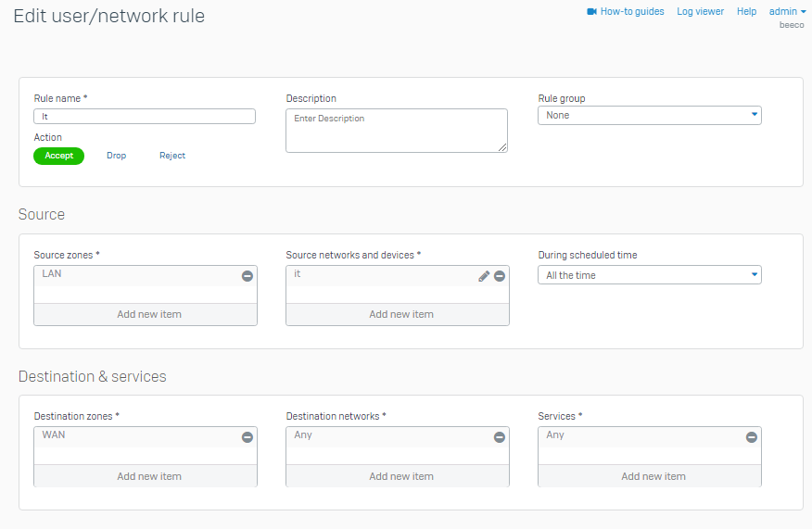812x529 pixels.
Task: Open the Help page
Action: coord(746,12)
